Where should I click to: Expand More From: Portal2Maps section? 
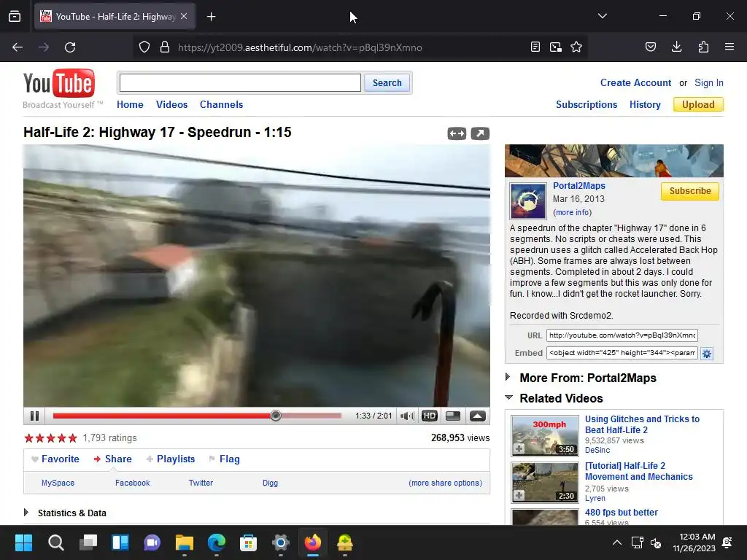pyautogui.click(x=587, y=378)
